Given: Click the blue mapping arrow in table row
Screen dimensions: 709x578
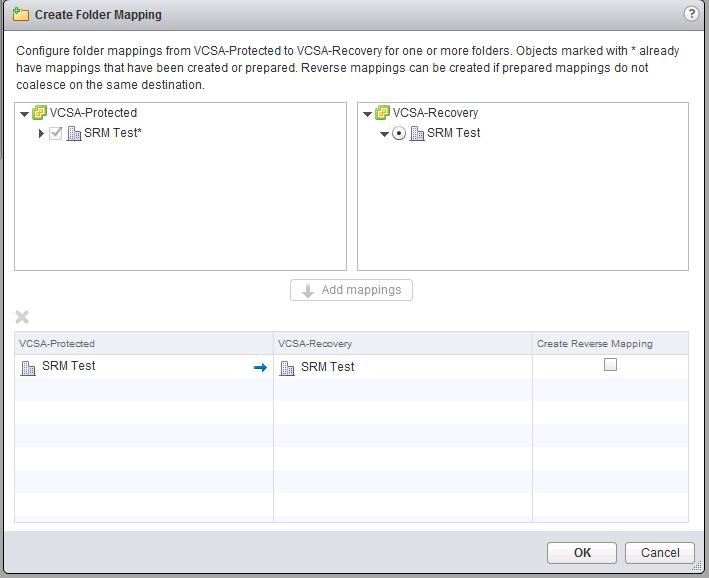Looking at the screenshot, I should point(260,367).
